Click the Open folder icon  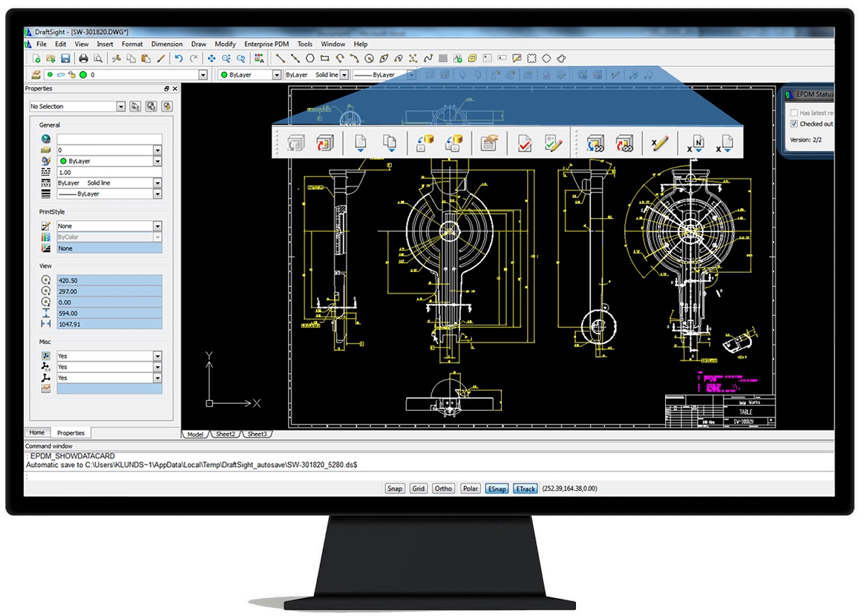tap(50, 58)
